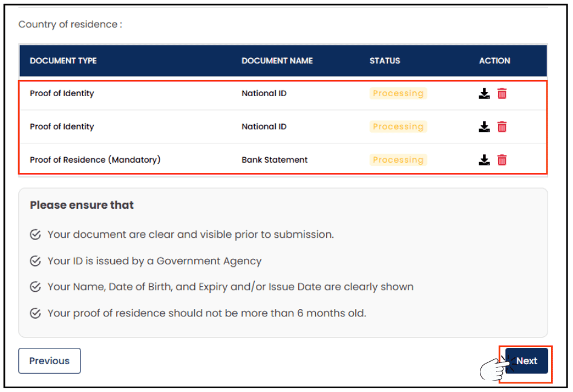The height and width of the screenshot is (392, 573).
Task: Delete the Bank Statement document
Action: coord(502,160)
